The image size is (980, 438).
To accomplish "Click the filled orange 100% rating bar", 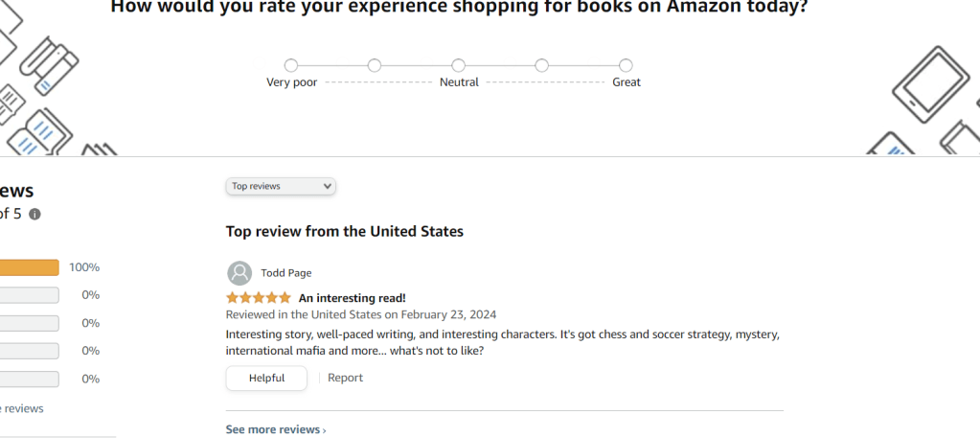I will [29, 267].
